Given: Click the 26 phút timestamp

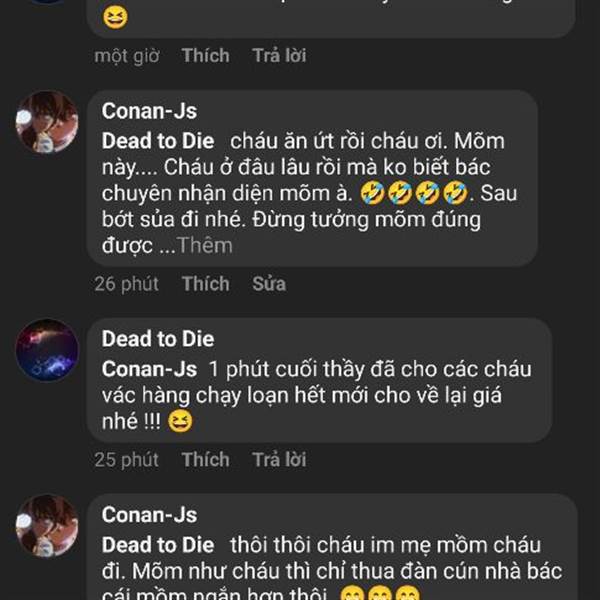Looking at the screenshot, I should click(x=126, y=284).
